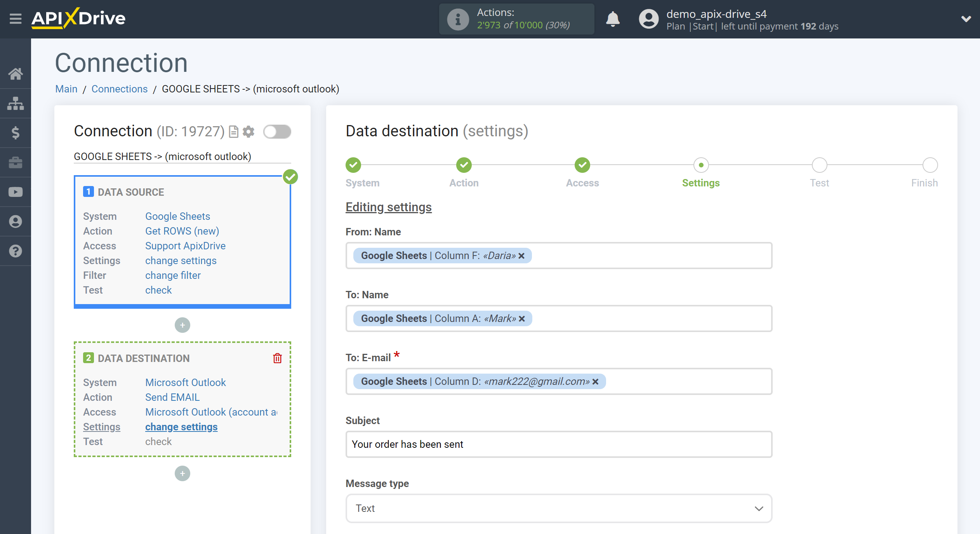Click change filter link

tap(173, 275)
